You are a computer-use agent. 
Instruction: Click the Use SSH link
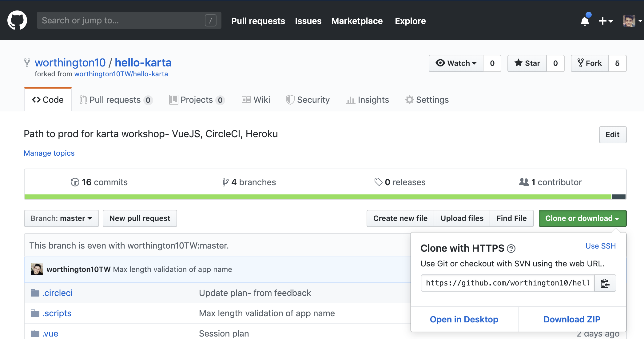click(x=600, y=246)
